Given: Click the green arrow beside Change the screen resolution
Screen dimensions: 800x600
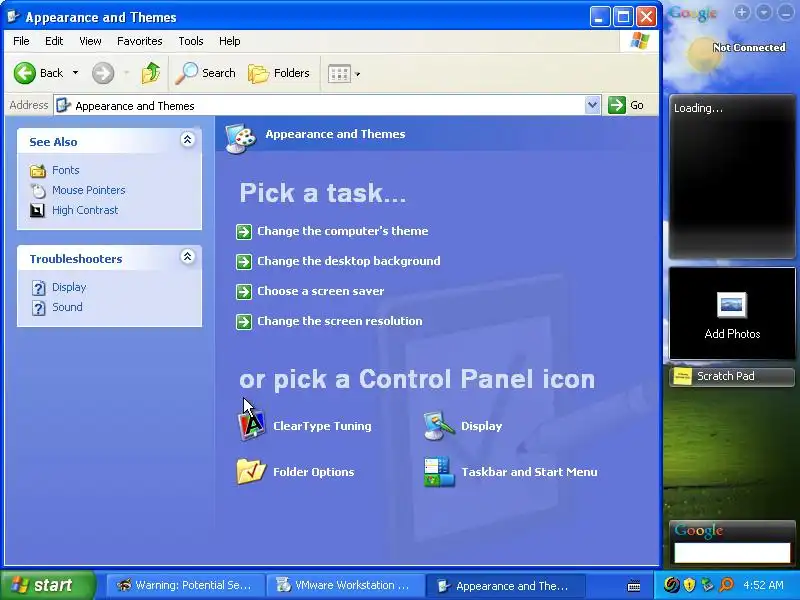Looking at the screenshot, I should click(244, 322).
